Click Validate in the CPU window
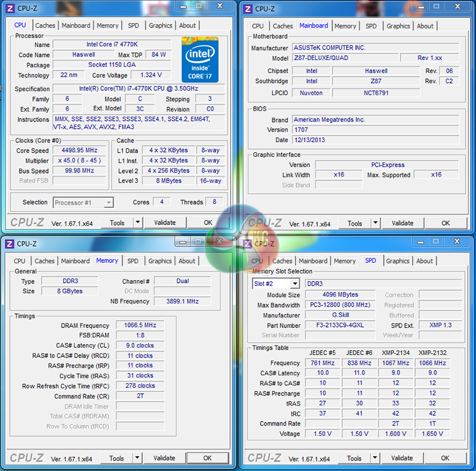The width and height of the screenshot is (476, 471). point(165,223)
